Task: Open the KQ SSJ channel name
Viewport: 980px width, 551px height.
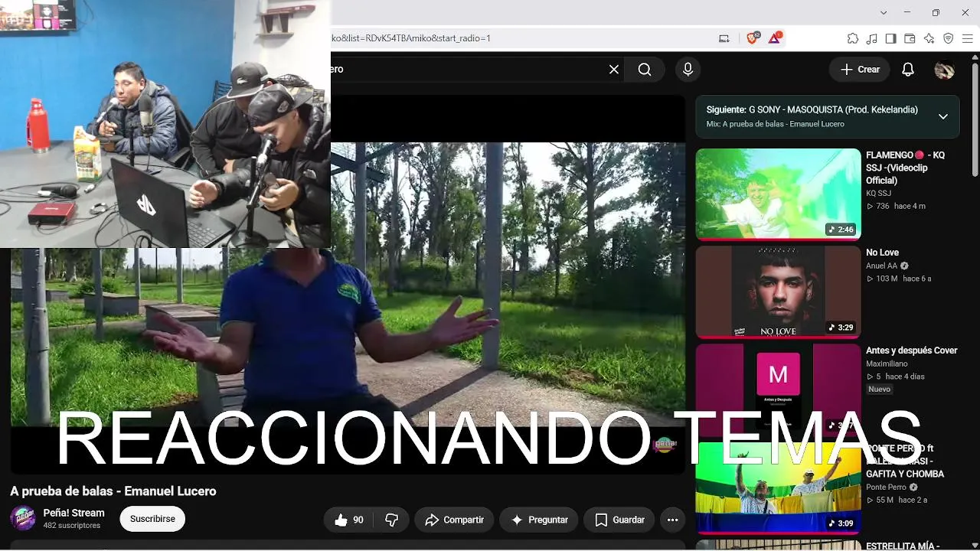Action: coord(878,194)
